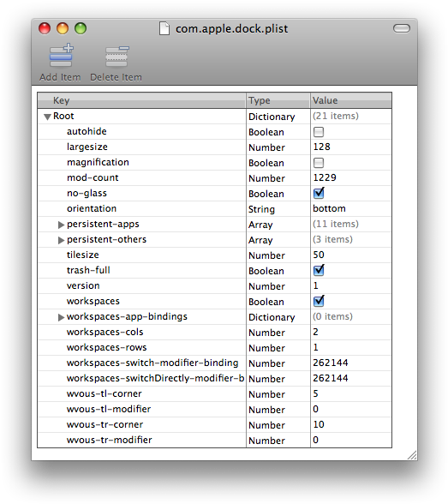Viewport: 448px width, 504px height.
Task: Click the Add Item toolbar icon
Action: click(61, 55)
